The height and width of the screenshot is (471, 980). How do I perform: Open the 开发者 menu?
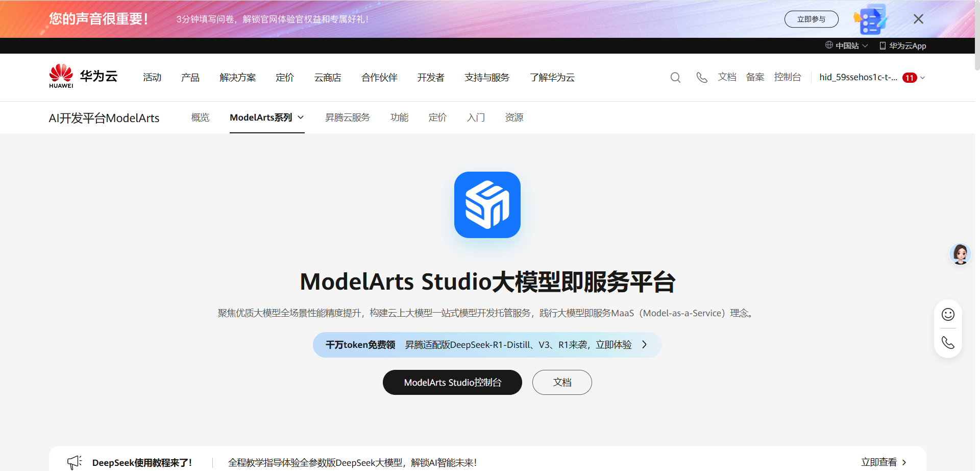(431, 77)
